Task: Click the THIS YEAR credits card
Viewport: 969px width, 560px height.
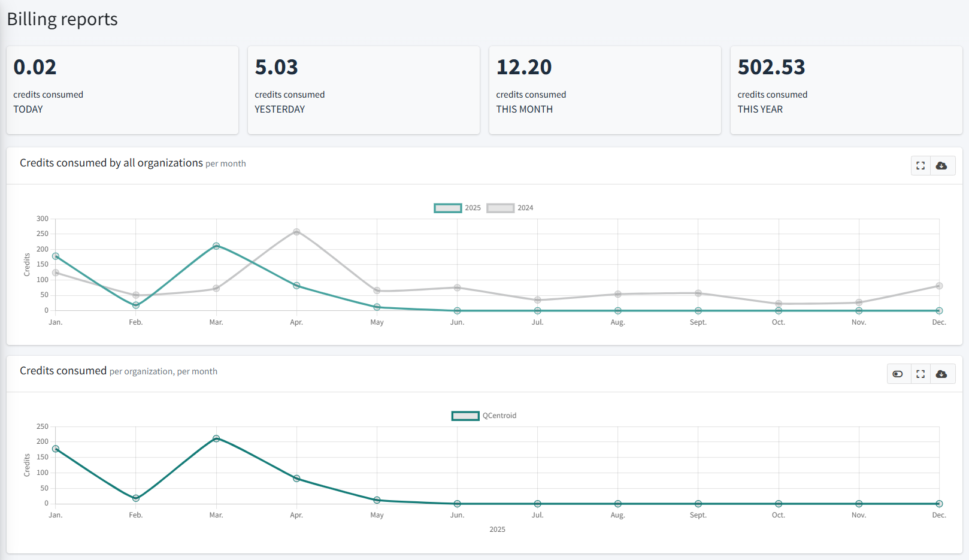Action: [x=846, y=90]
